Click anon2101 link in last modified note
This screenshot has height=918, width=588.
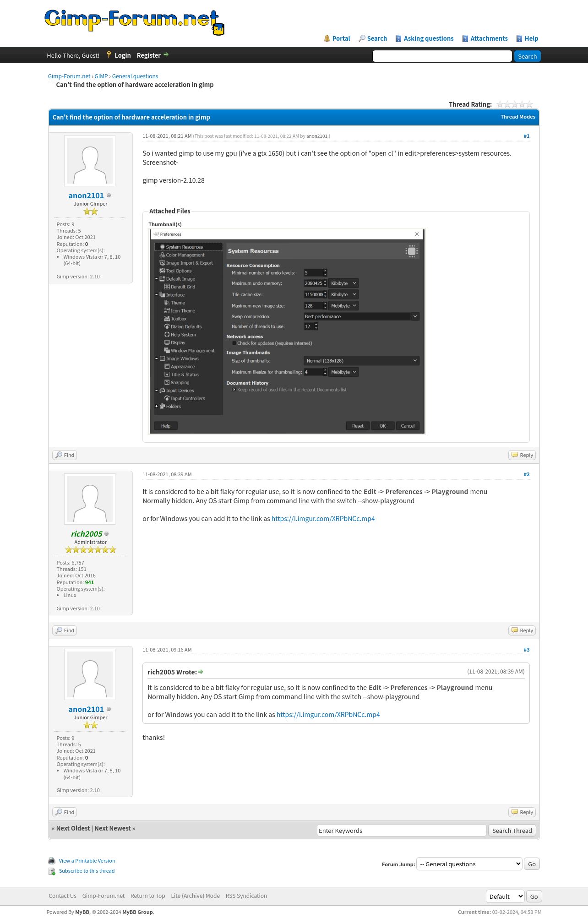tap(317, 136)
